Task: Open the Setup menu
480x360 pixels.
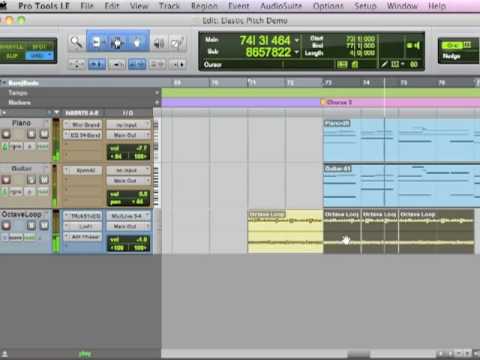Action: [365, 6]
